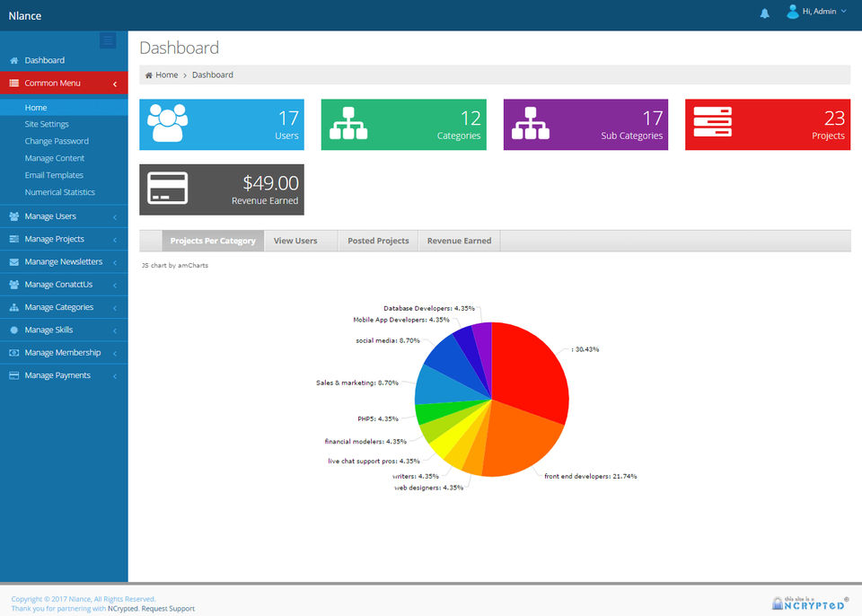The image size is (862, 616).
Task: Click the Users group icon on blue card
Action: 168,123
